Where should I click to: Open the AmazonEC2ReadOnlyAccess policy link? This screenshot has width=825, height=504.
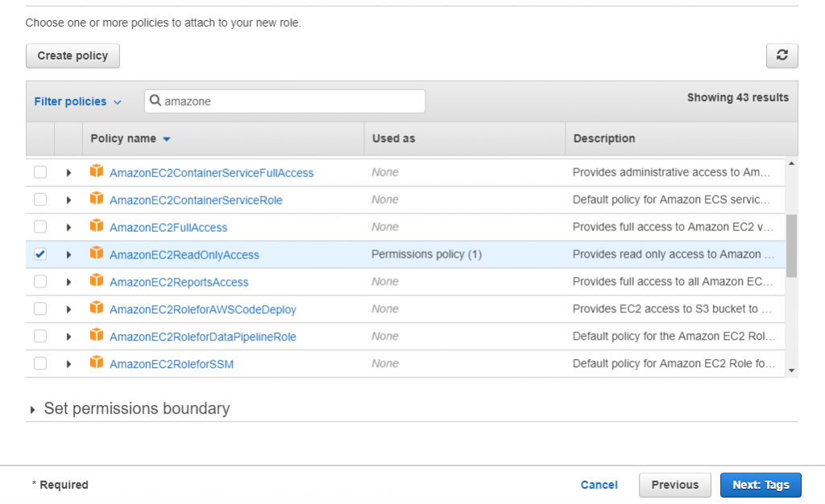point(184,255)
